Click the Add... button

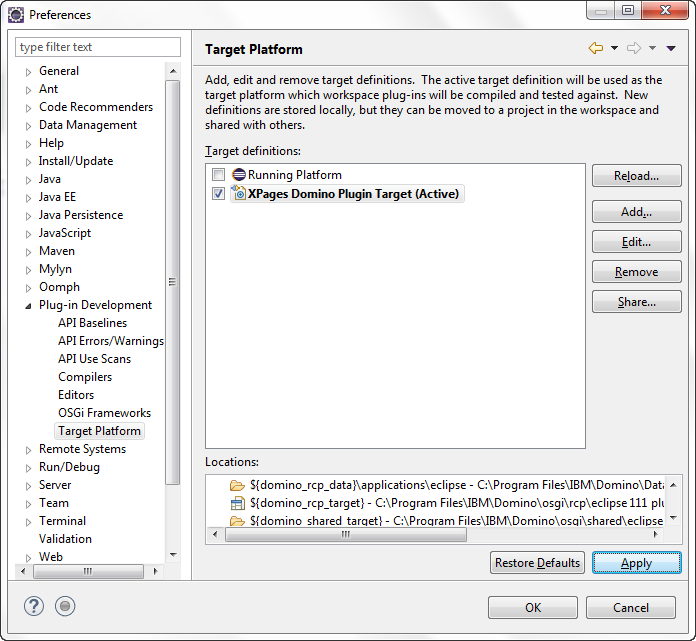[637, 212]
